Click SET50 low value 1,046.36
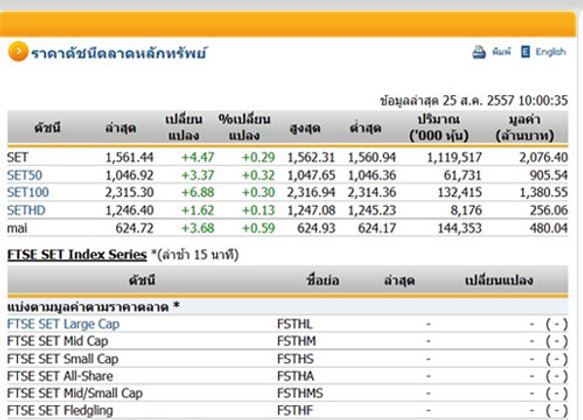The width and height of the screenshot is (583, 420). 372,175
